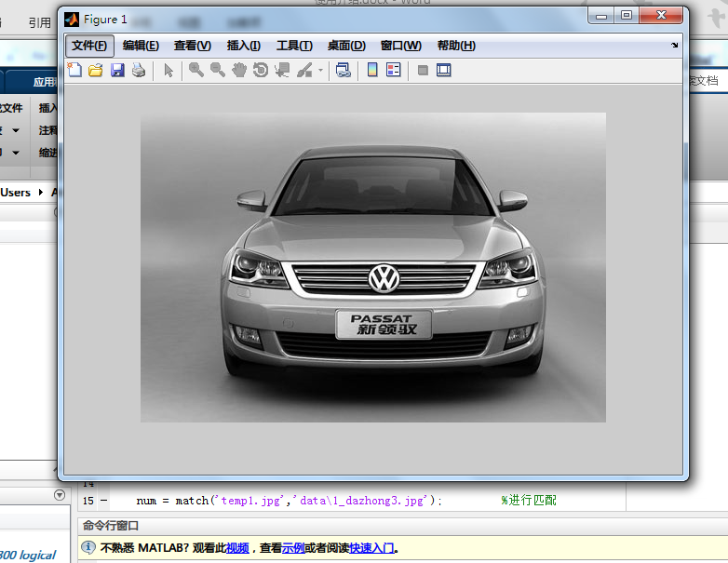Viewport: 728px width, 563px height.
Task: Select the Data Cursor tool
Action: pos(282,70)
